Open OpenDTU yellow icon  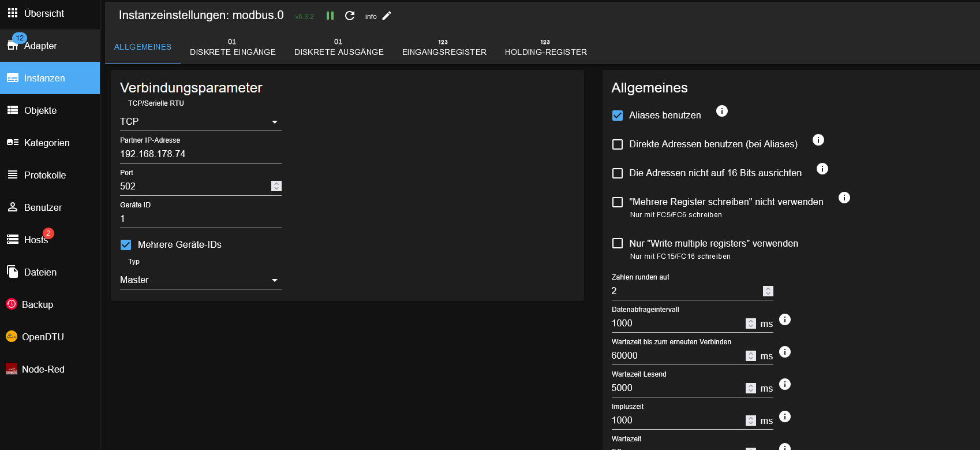[x=12, y=336]
